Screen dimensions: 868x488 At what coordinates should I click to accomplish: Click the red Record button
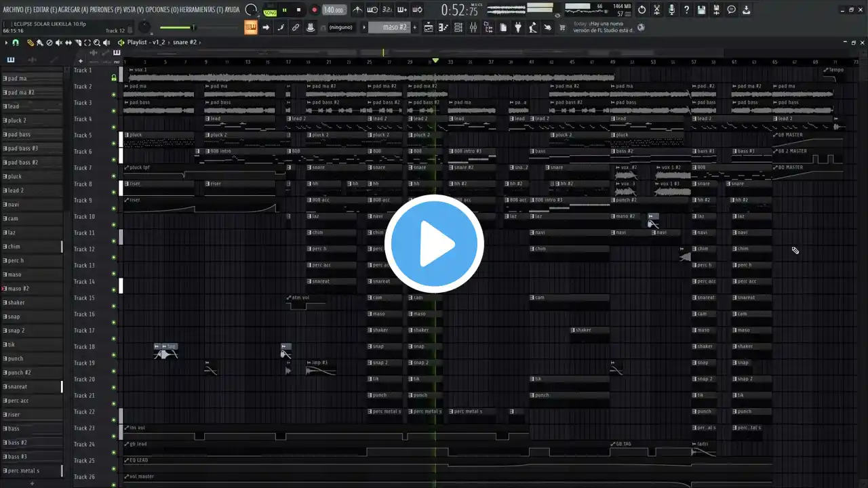(314, 10)
